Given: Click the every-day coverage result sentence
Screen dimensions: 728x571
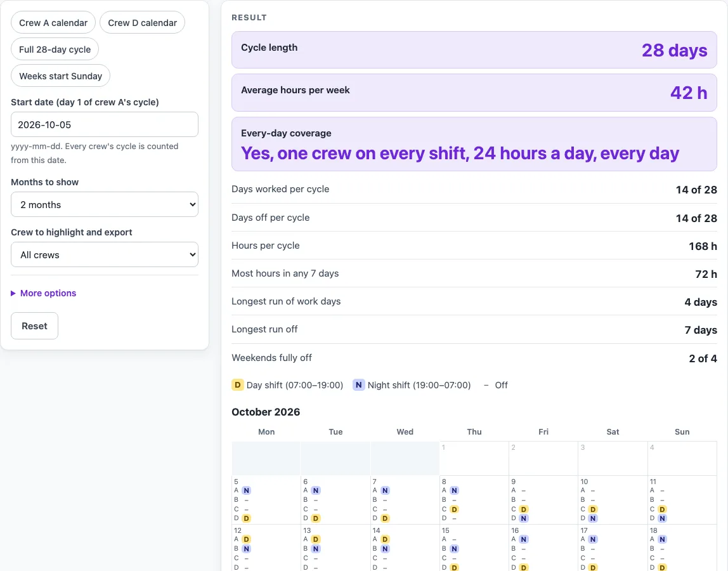Looking at the screenshot, I should click(x=460, y=154).
